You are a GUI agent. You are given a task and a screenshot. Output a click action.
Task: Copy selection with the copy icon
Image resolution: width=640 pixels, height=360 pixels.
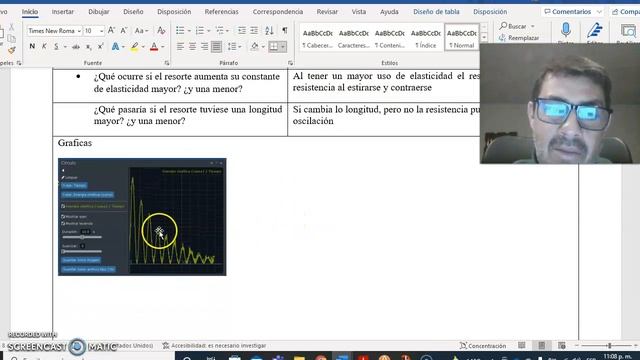click(x=11, y=39)
